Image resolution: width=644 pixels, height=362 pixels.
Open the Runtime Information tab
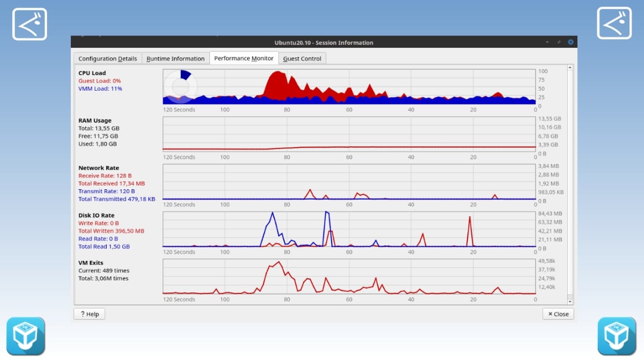pyautogui.click(x=175, y=58)
